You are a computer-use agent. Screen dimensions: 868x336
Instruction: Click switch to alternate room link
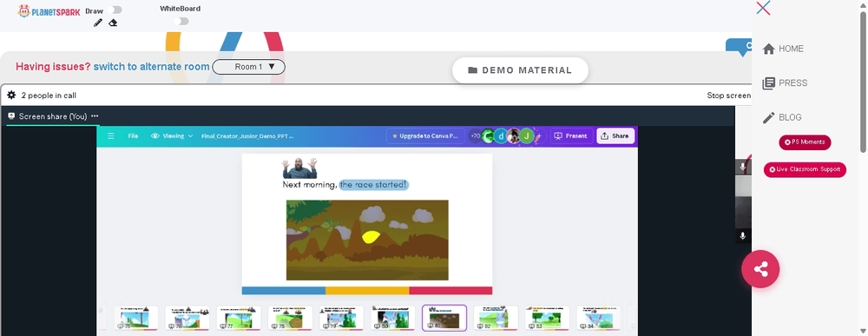(151, 67)
